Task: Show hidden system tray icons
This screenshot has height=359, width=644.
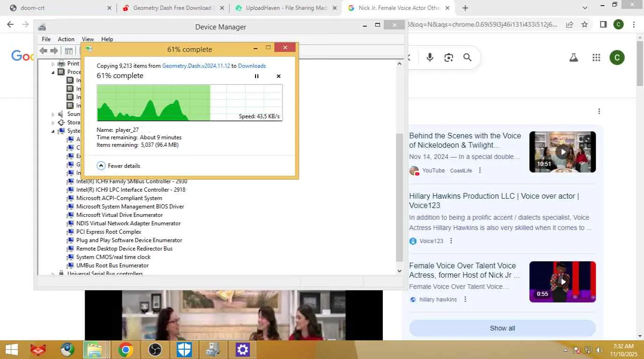Action: click(566, 350)
